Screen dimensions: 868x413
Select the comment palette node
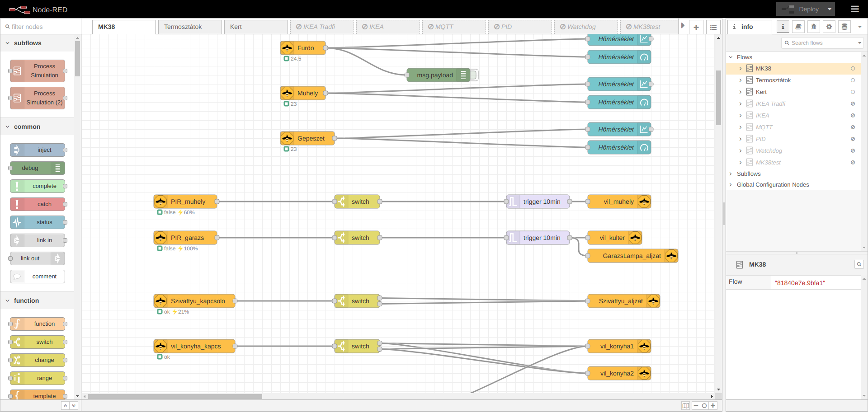point(38,277)
